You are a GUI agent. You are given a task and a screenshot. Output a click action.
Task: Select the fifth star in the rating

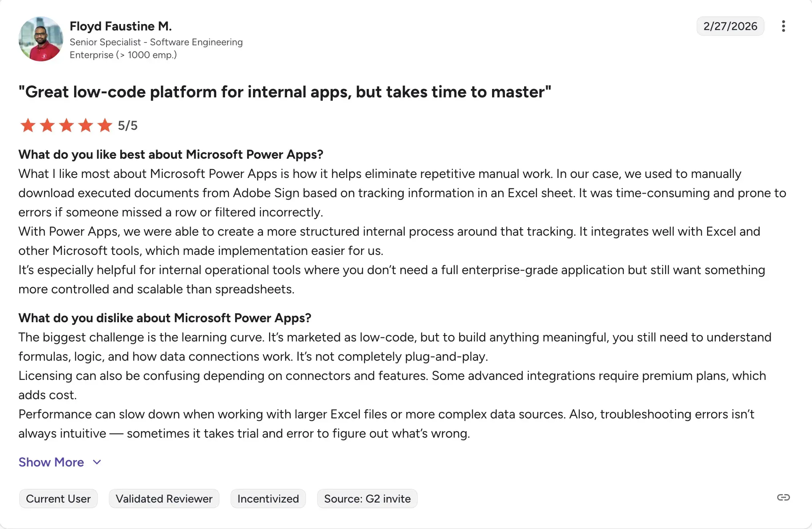[105, 125]
